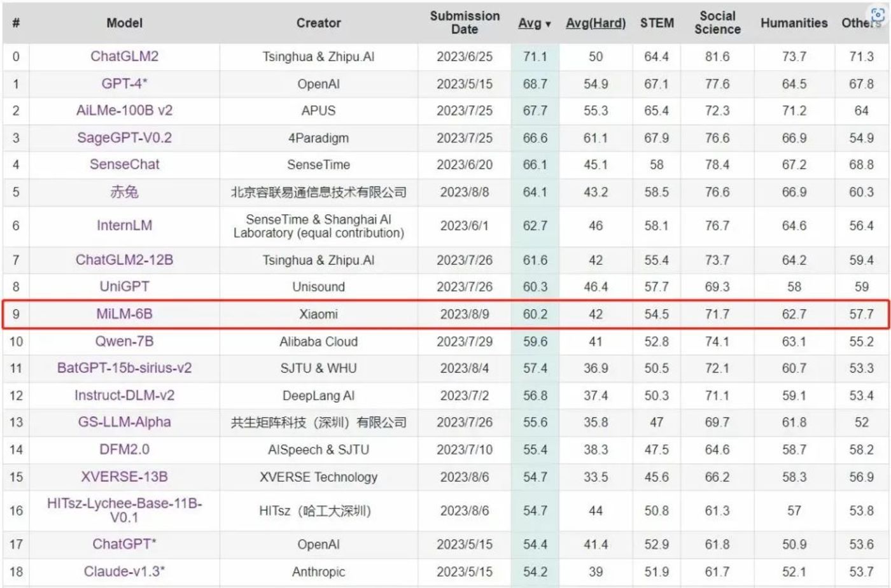The width and height of the screenshot is (891, 588).
Task: Select the SageGPT-V0.2 model link
Action: (x=124, y=137)
